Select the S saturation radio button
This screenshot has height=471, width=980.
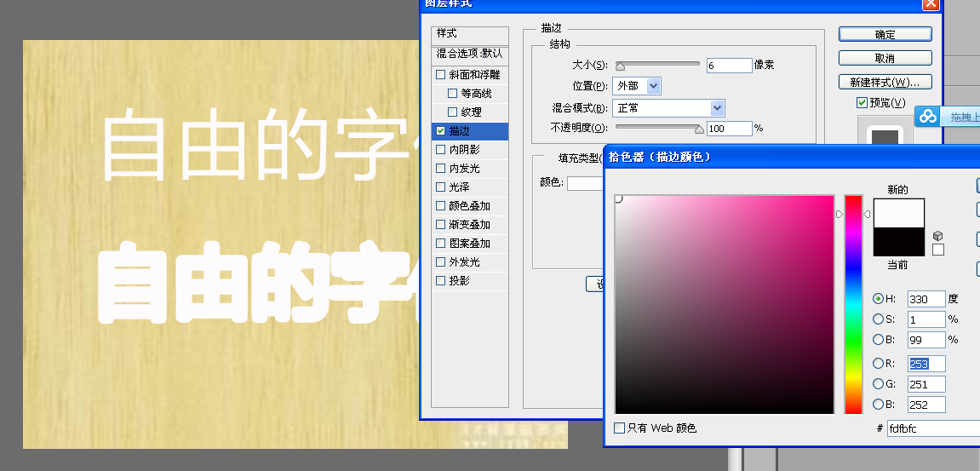click(x=878, y=319)
